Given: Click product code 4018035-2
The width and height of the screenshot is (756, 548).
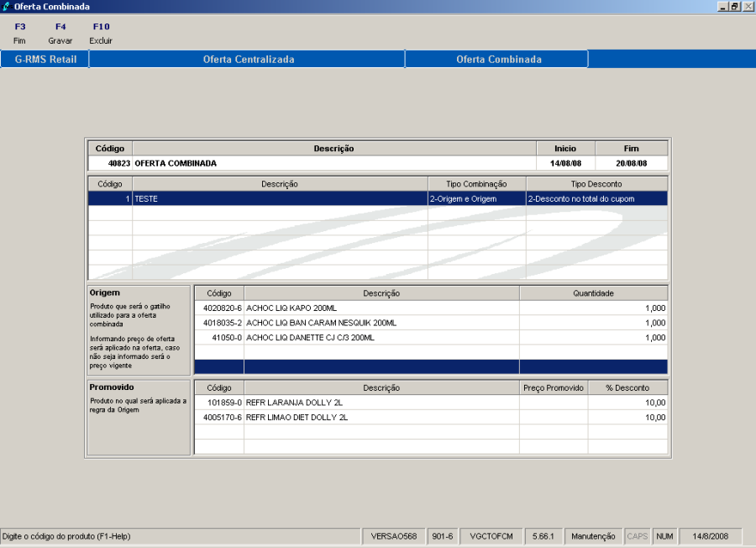Looking at the screenshot, I should 219,323.
